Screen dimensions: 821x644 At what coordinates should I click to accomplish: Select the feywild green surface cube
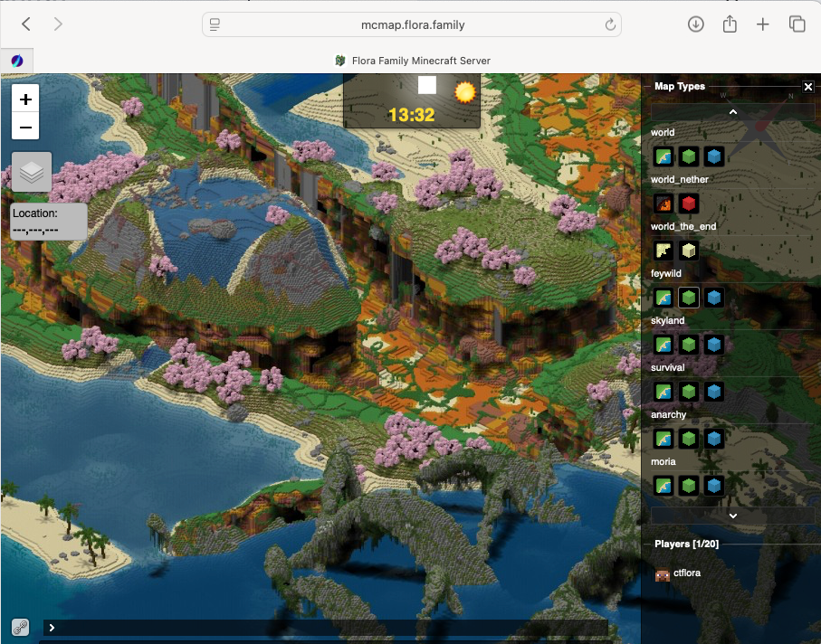pos(689,298)
